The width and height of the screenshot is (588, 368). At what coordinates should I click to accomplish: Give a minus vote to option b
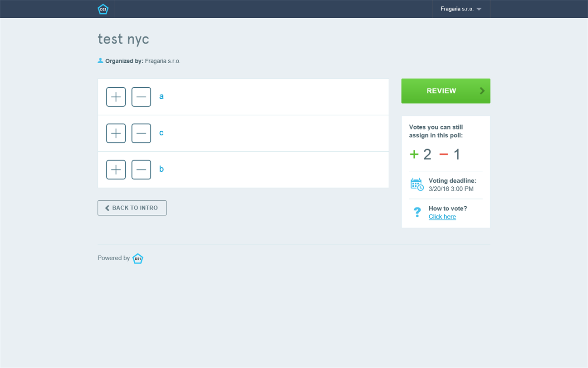141,169
